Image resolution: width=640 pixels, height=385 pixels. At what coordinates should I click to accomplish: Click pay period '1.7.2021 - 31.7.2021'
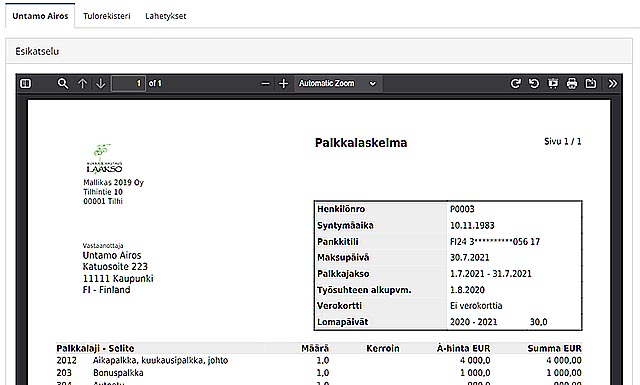point(491,274)
